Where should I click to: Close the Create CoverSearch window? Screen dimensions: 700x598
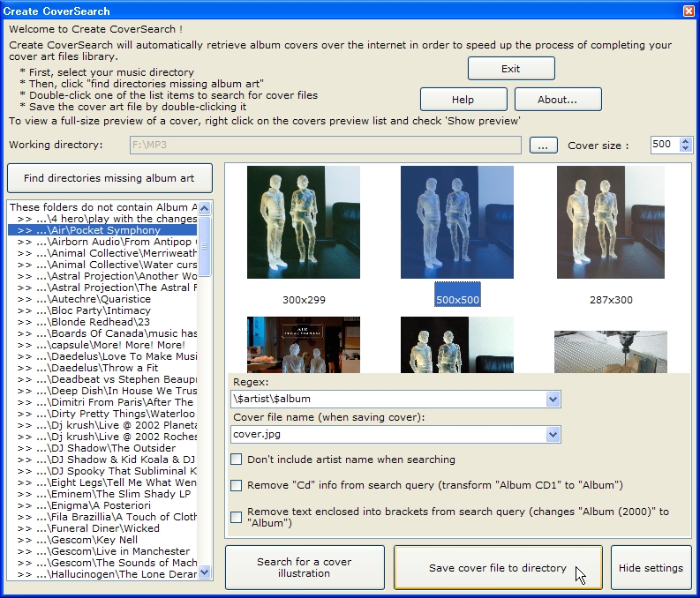(689, 11)
